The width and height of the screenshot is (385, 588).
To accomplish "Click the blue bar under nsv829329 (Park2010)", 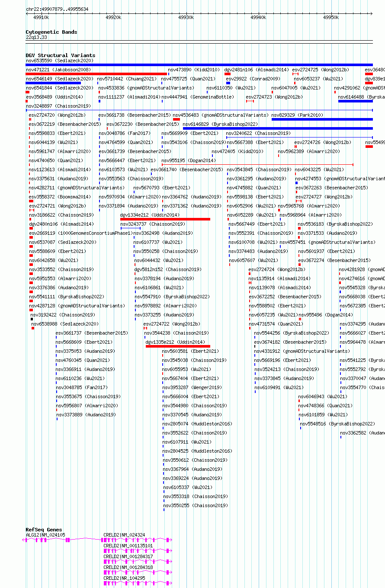I will coord(322,119).
